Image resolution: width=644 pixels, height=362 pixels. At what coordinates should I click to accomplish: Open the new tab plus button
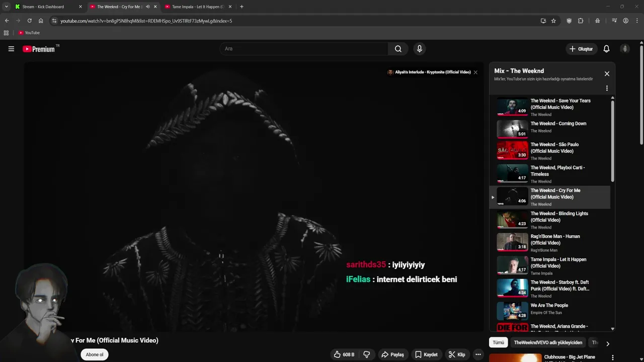click(x=242, y=7)
